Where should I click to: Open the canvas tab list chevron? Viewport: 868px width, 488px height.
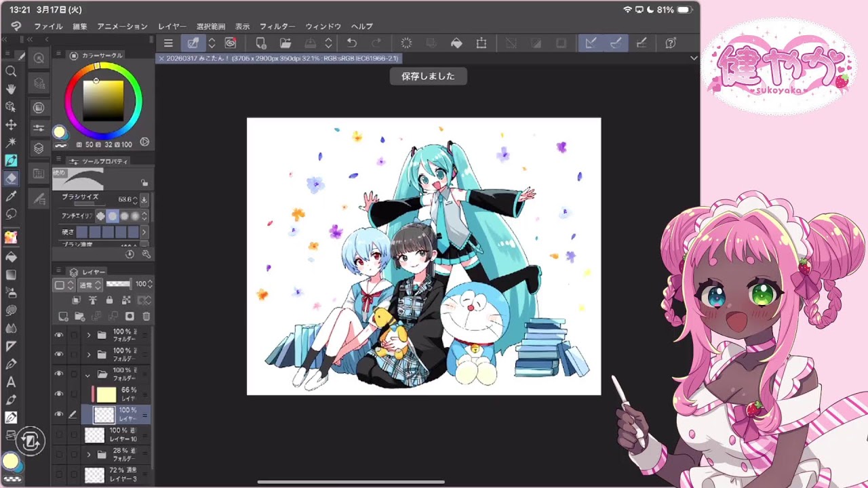tap(693, 58)
